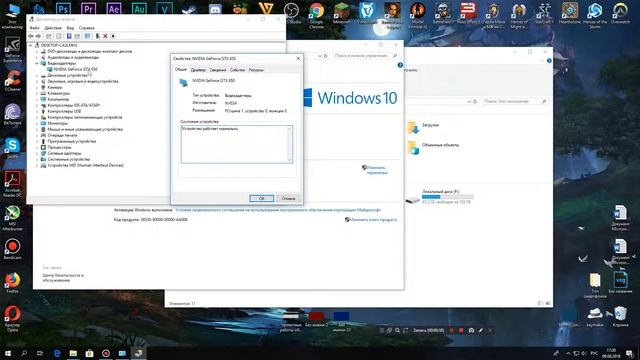This screenshot has height=360, width=640.
Task: Expand the Клавиатуры node
Action: click(x=37, y=93)
